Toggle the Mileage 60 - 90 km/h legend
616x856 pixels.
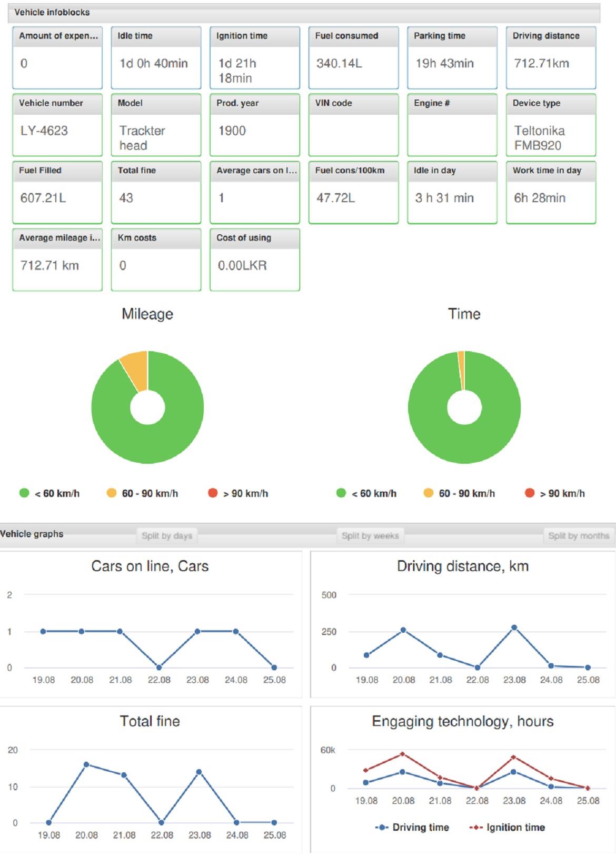(x=142, y=493)
